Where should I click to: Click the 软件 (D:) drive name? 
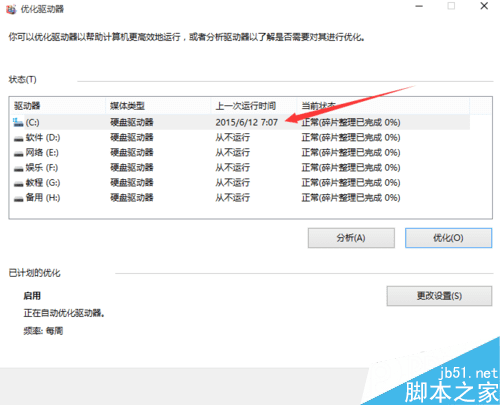point(43,137)
